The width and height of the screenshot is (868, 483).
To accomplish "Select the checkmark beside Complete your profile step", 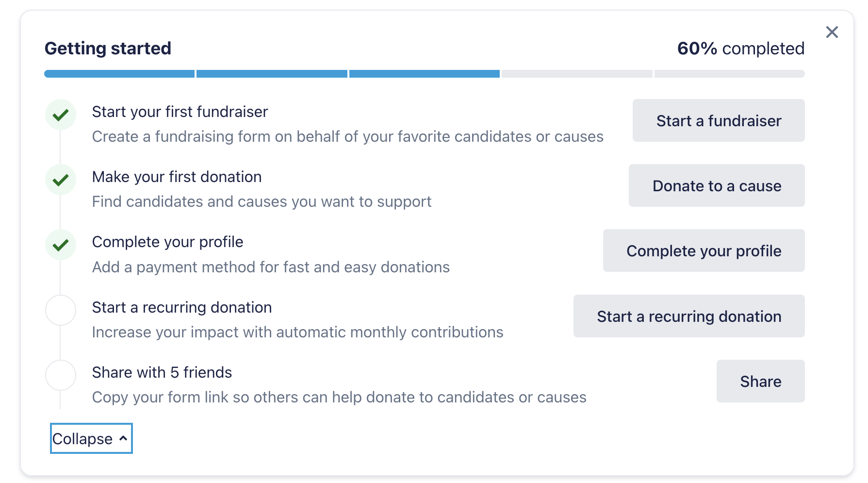I will click(x=60, y=245).
